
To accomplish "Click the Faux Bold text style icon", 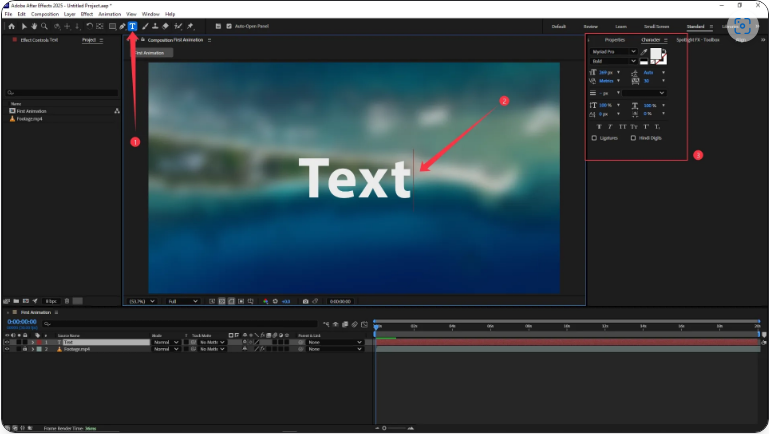I will pos(599,127).
